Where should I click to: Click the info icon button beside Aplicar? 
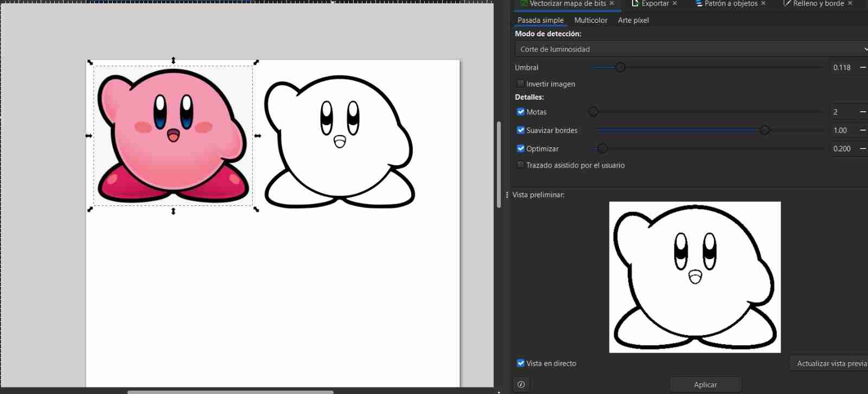(x=521, y=384)
